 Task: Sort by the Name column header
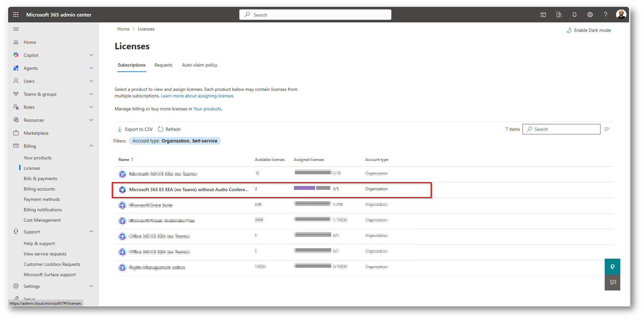tap(124, 160)
